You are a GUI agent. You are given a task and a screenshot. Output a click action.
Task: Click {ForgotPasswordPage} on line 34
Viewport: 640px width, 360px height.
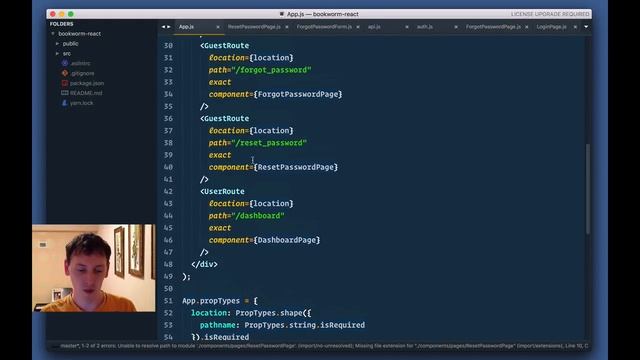pos(298,94)
